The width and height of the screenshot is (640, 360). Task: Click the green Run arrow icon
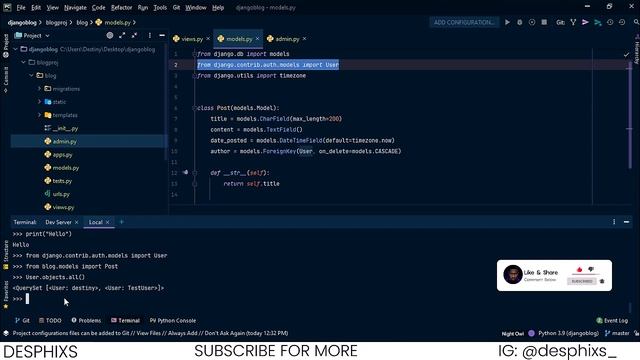click(x=507, y=22)
